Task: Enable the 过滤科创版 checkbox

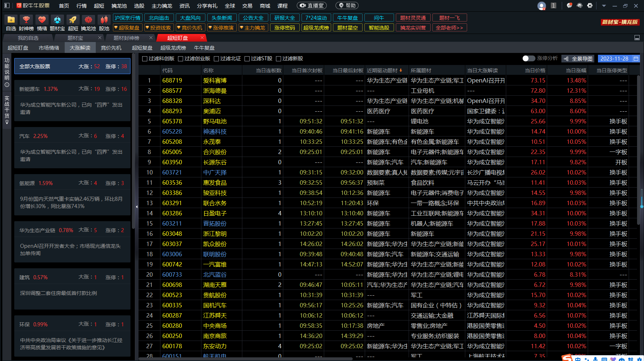Action: 145,59
